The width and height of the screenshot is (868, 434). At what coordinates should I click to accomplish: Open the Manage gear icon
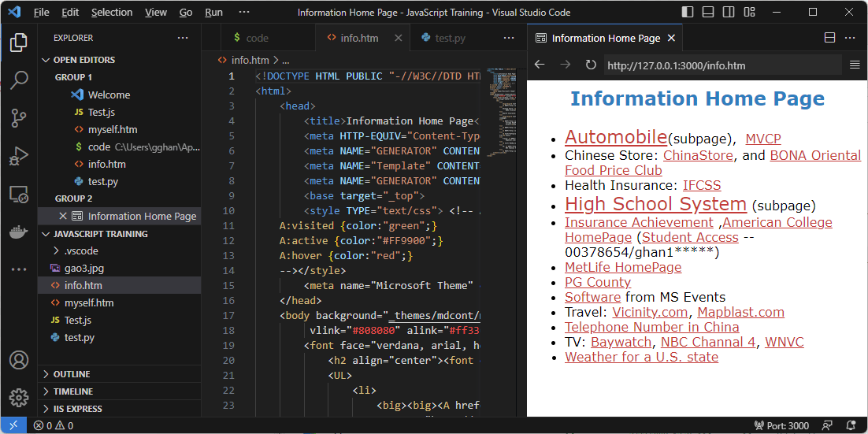coord(19,397)
